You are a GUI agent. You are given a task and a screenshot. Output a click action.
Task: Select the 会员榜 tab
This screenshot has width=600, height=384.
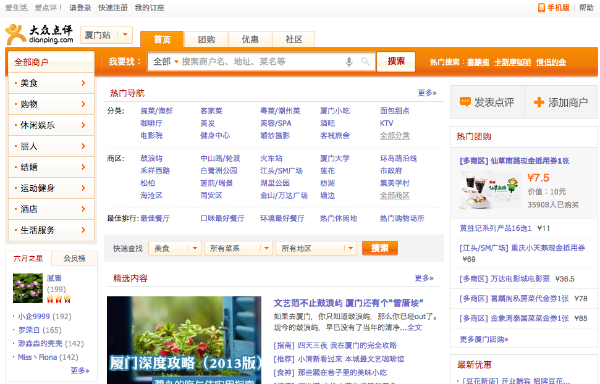74,259
